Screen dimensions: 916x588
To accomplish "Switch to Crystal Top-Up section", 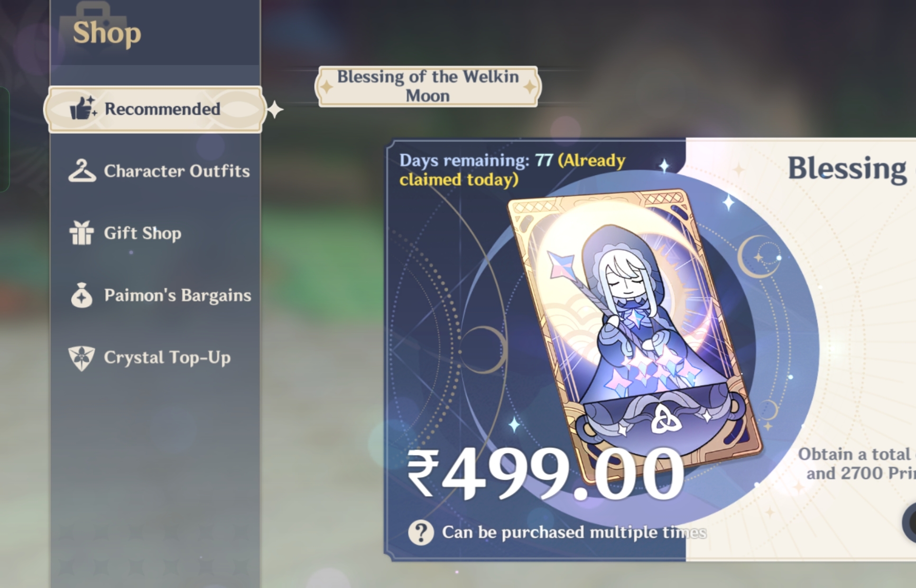I will 167,358.
